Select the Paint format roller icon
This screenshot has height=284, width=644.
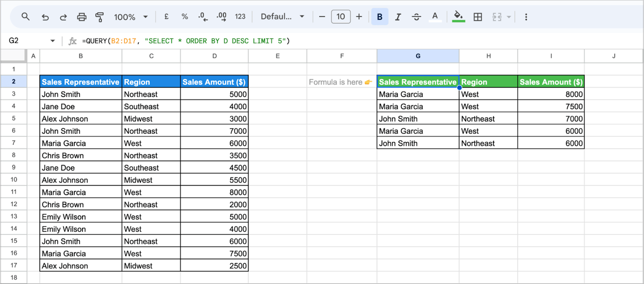pyautogui.click(x=99, y=17)
